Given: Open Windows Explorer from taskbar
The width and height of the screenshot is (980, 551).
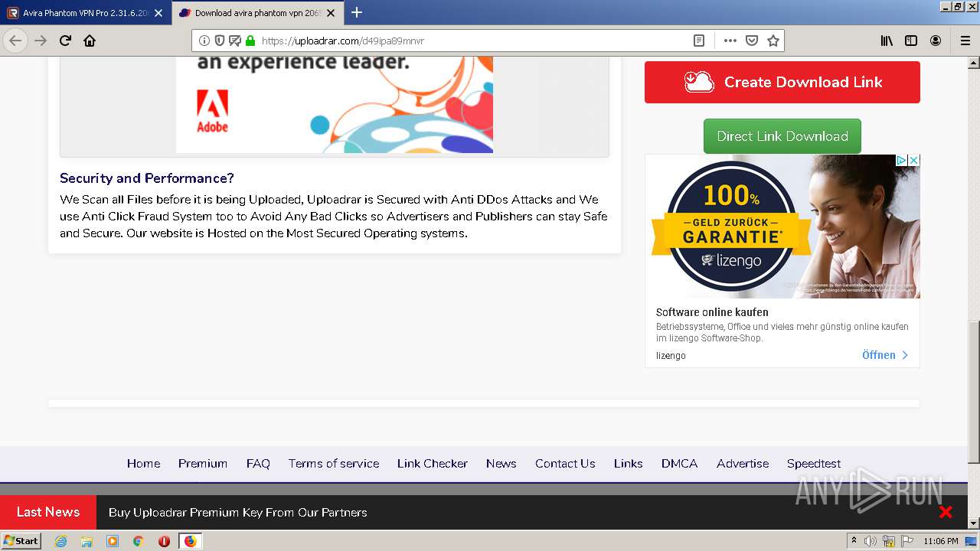Looking at the screenshot, I should click(87, 541).
